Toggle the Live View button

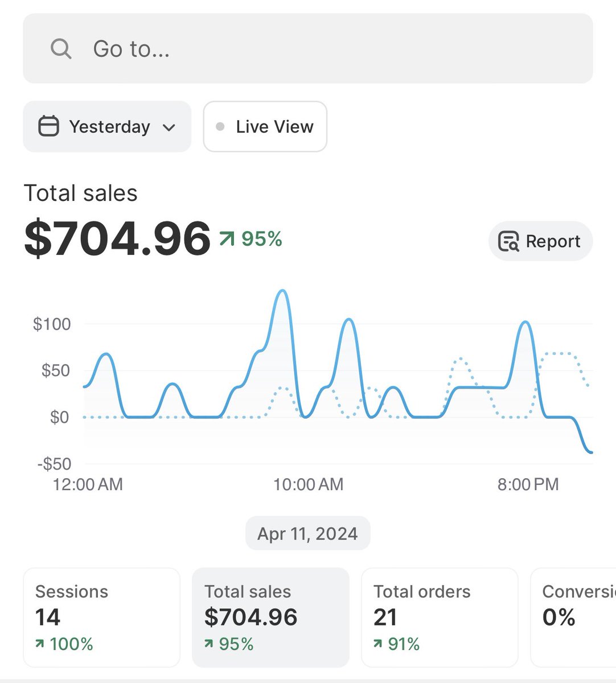pos(265,126)
